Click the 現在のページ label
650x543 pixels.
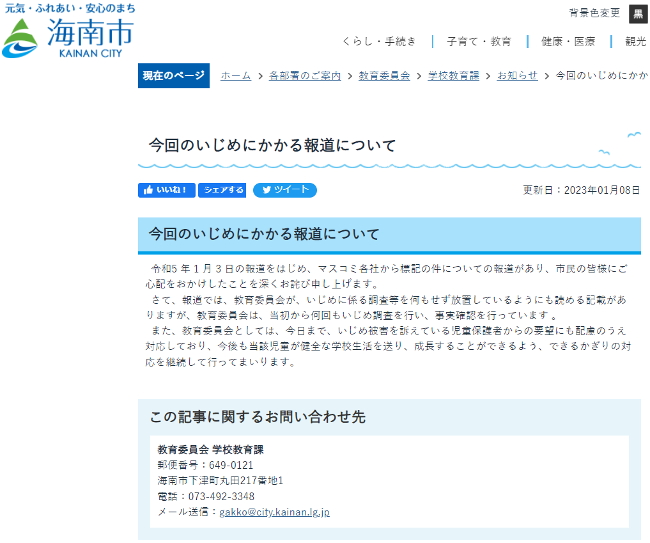point(174,75)
